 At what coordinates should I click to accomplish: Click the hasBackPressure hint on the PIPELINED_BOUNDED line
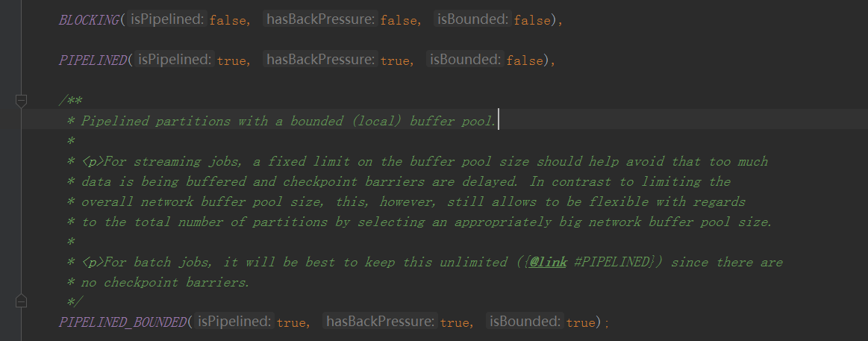point(381,321)
